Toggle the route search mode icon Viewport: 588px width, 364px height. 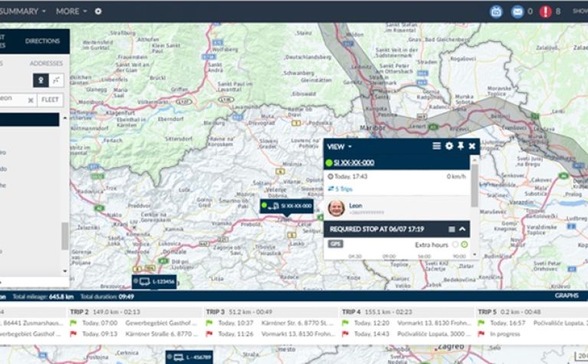point(57,80)
